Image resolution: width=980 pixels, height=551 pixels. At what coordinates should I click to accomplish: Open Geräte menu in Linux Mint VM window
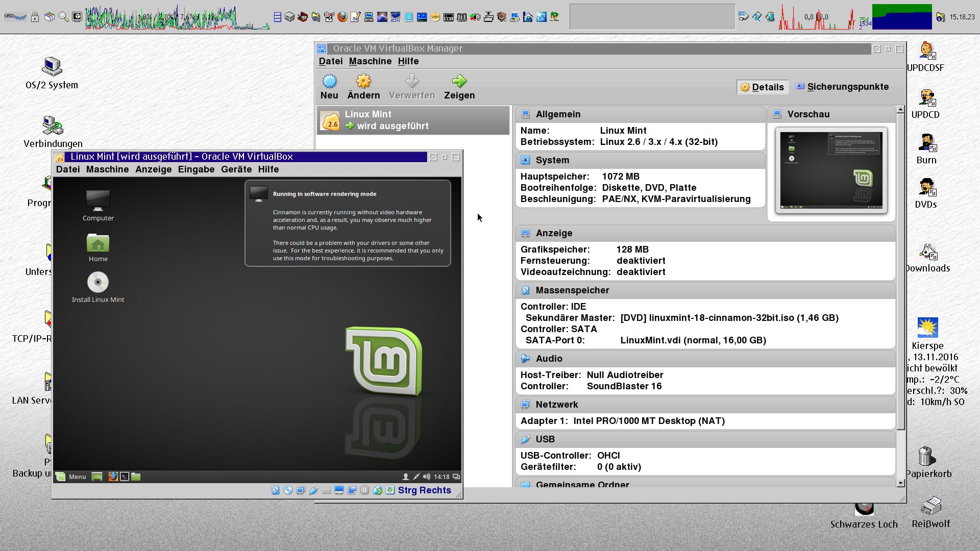point(236,169)
